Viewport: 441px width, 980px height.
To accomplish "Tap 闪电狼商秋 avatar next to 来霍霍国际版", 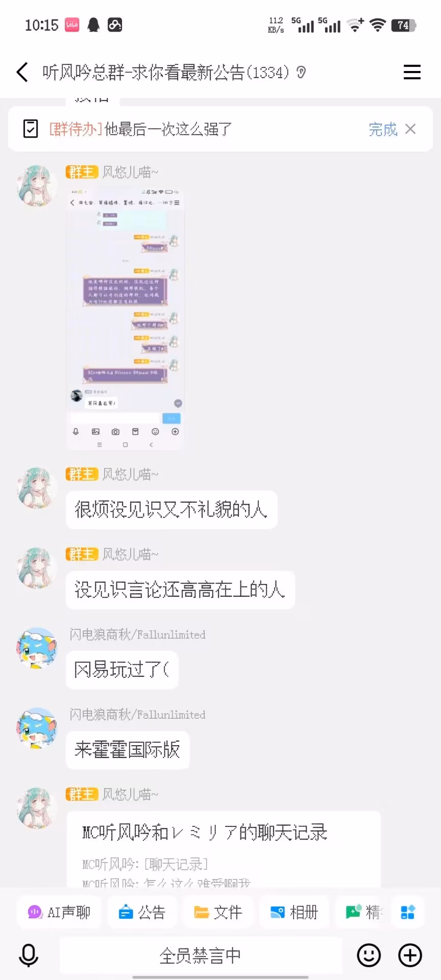I will [x=37, y=728].
